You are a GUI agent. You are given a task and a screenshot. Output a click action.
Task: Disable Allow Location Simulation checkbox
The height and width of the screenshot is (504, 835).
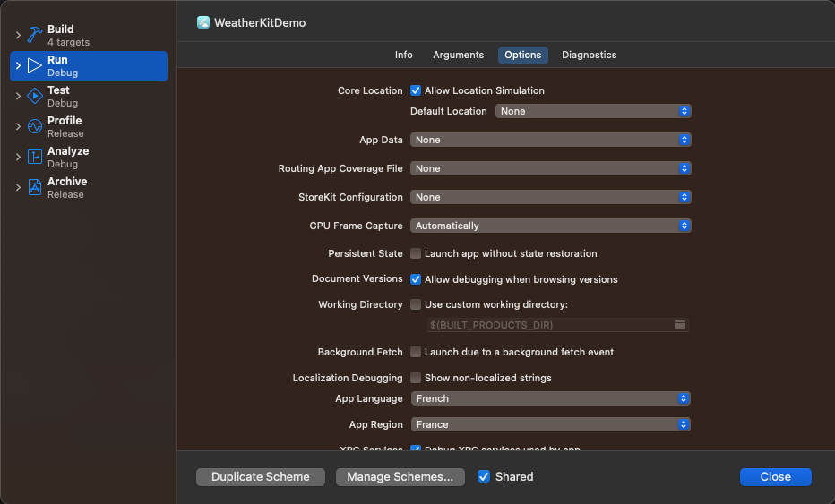point(416,90)
